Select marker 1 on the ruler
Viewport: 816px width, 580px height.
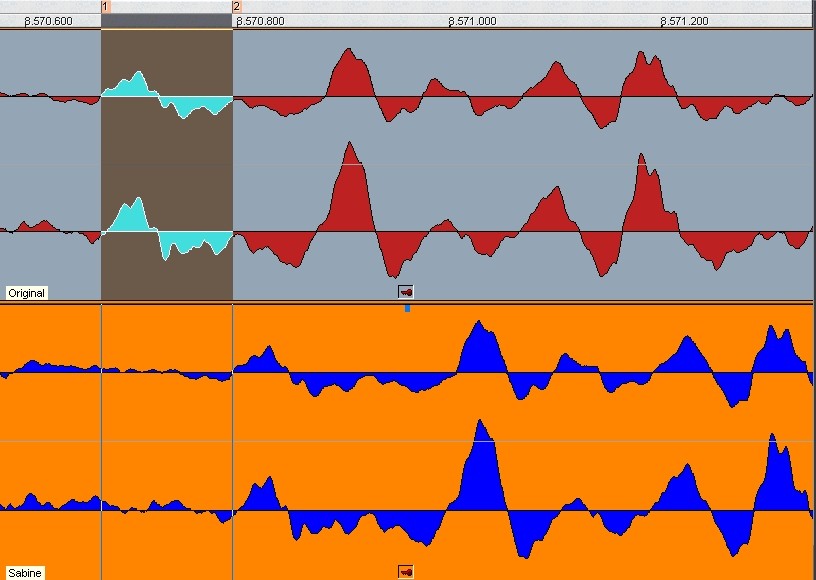click(x=106, y=7)
